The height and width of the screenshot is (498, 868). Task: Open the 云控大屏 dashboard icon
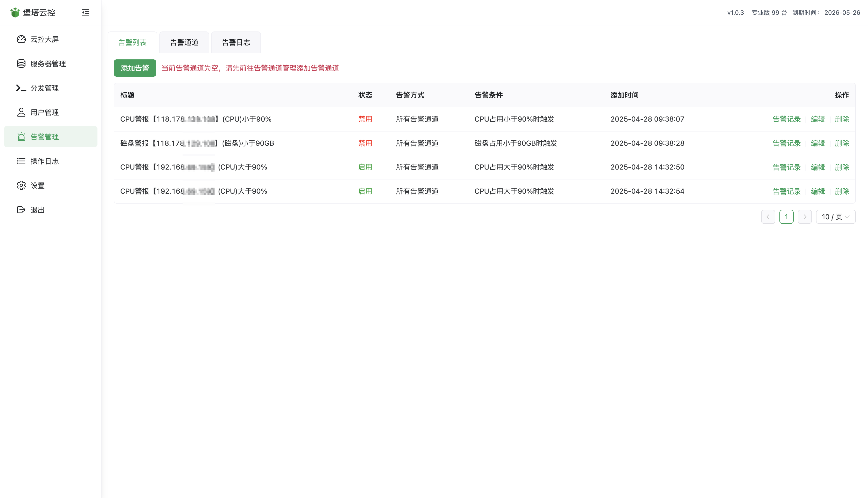pos(21,39)
